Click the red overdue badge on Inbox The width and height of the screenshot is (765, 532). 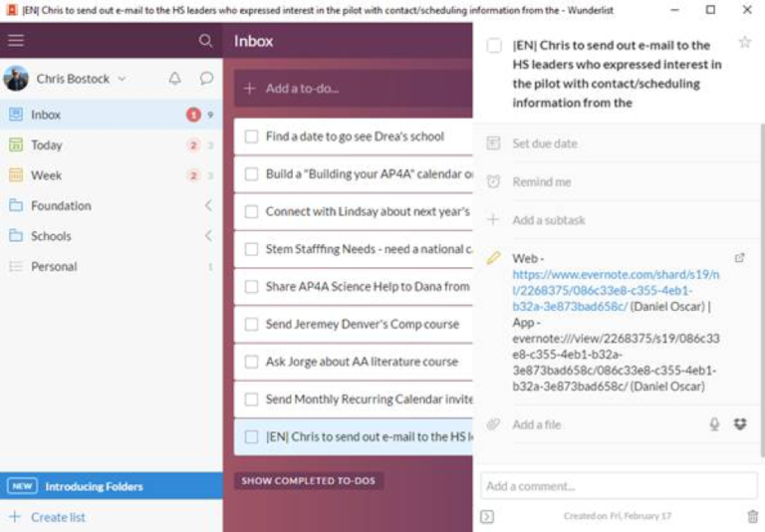click(193, 115)
